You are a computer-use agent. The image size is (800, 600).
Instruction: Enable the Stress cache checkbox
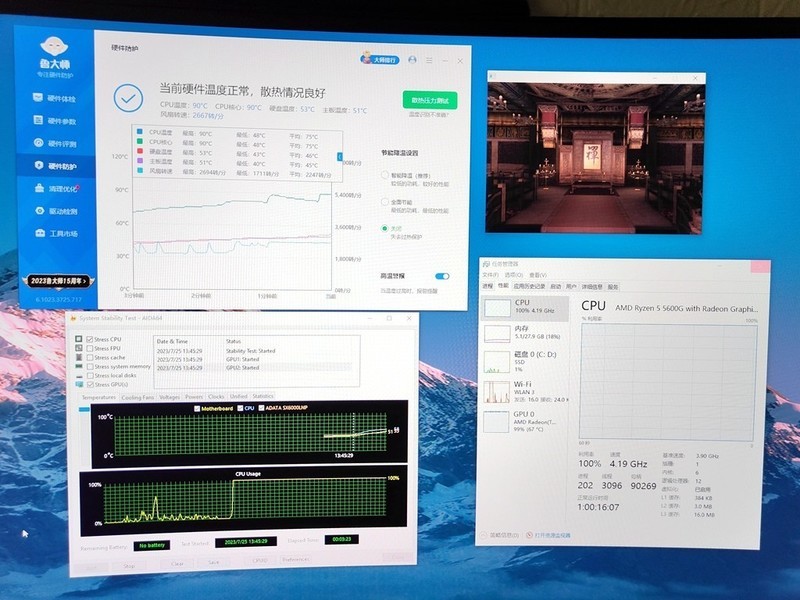(90, 357)
